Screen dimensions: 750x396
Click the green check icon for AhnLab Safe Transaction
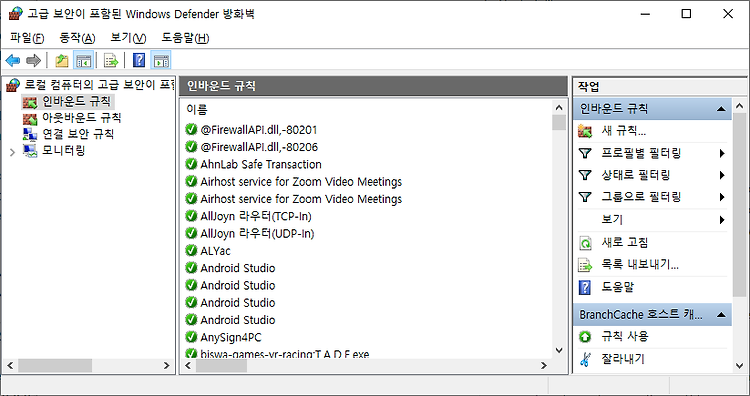click(191, 164)
